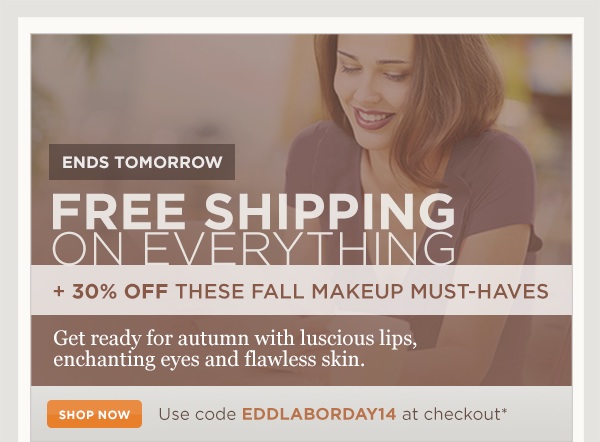
Task: Click the ENDS TOMORROW badge
Action: coord(142,162)
